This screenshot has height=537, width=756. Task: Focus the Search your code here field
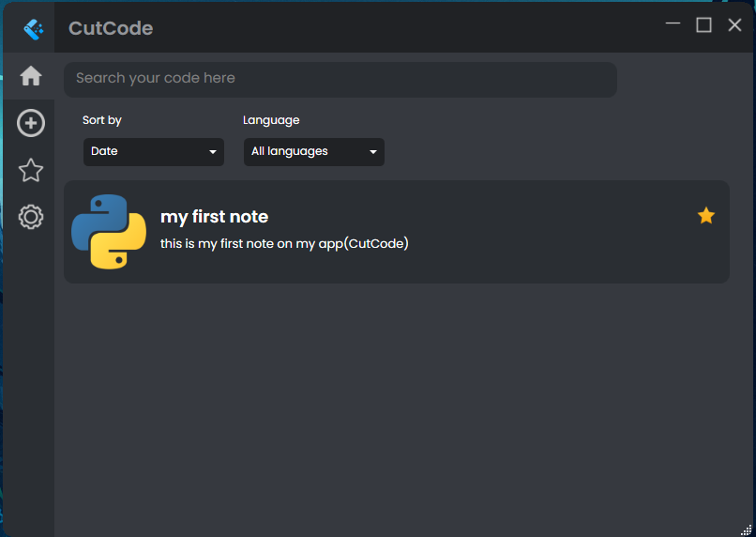point(340,79)
